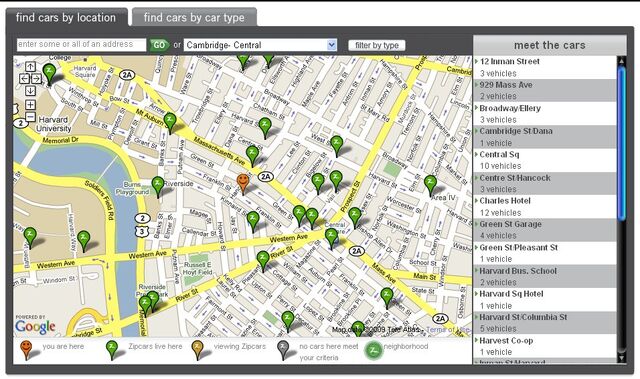
Task: Select the Zipcar pin on Mt Auburn St
Action: (x=170, y=122)
